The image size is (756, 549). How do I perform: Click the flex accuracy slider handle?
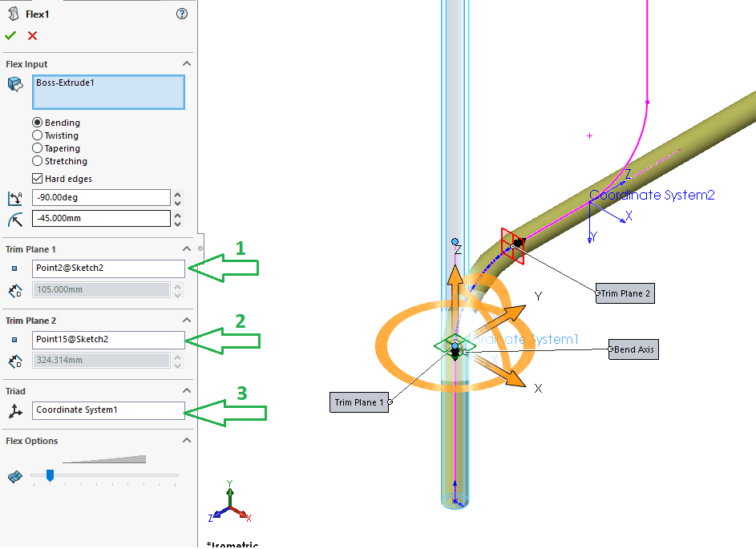pyautogui.click(x=50, y=475)
